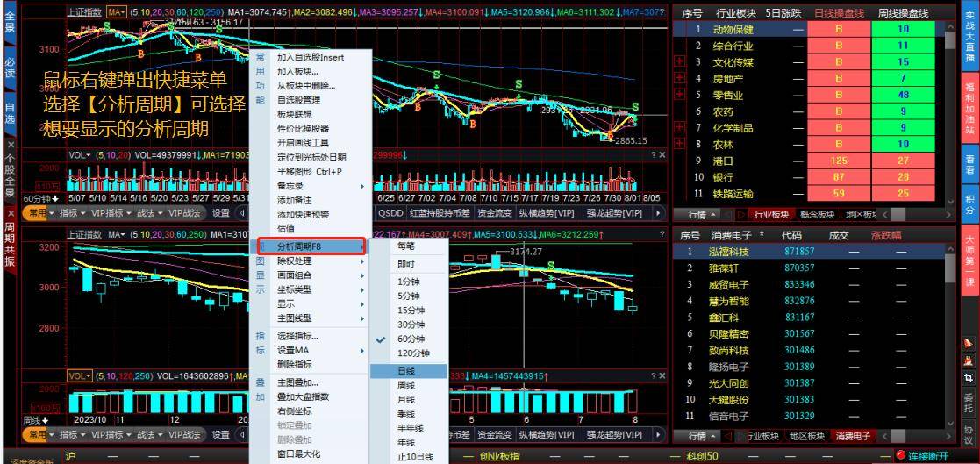The width and height of the screenshot is (980, 464).
Task: Expand the 农林 row plus icon
Action: point(680,144)
